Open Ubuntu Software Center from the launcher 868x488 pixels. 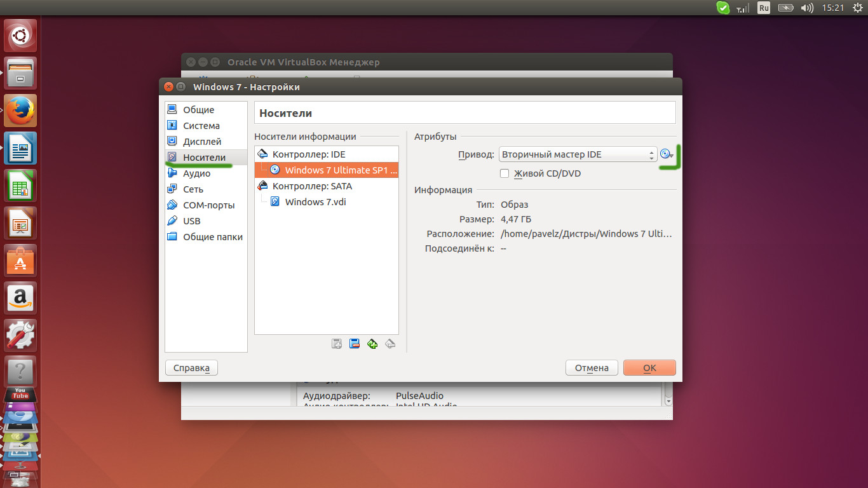[21, 261]
